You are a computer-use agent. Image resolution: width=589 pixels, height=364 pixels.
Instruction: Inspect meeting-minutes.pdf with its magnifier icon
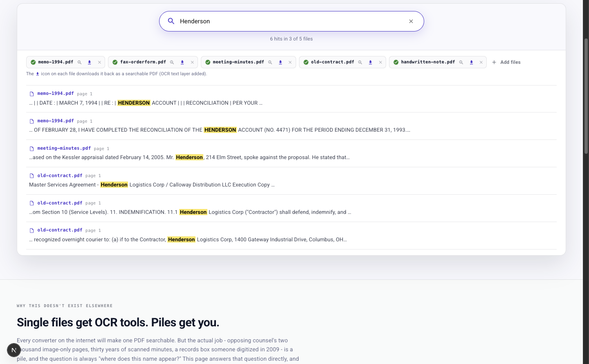point(270,62)
